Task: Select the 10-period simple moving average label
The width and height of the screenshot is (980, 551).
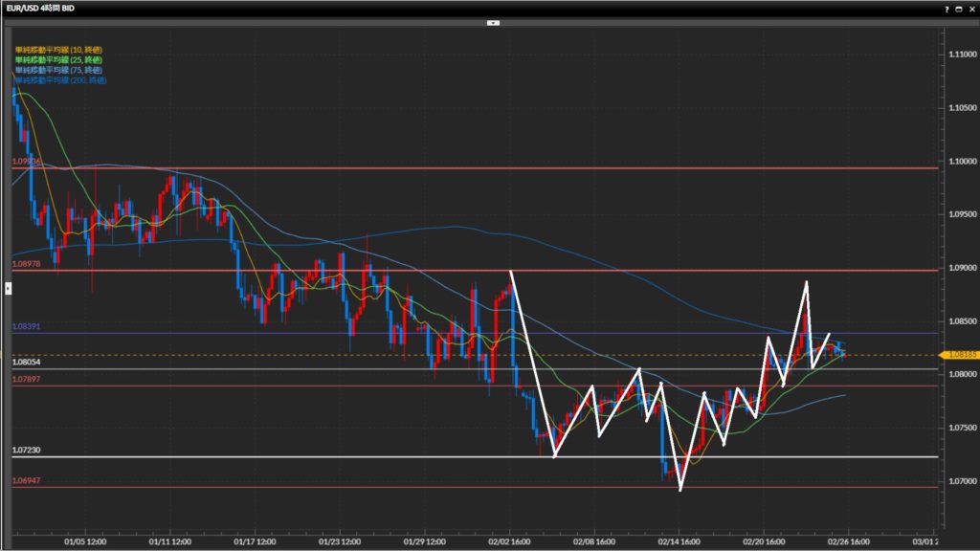Action: click(57, 50)
